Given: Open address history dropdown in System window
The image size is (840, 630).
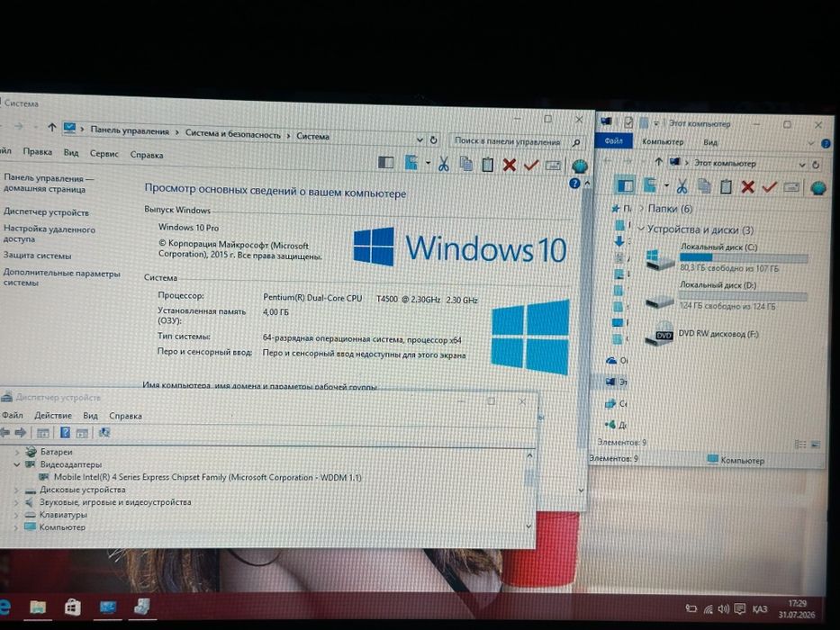Looking at the screenshot, I should [420, 139].
